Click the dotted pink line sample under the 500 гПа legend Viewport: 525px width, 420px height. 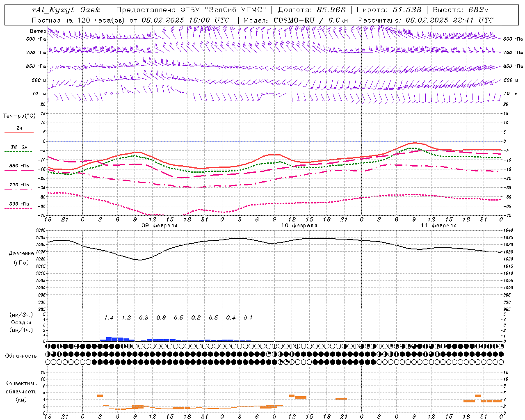[x=18, y=208]
